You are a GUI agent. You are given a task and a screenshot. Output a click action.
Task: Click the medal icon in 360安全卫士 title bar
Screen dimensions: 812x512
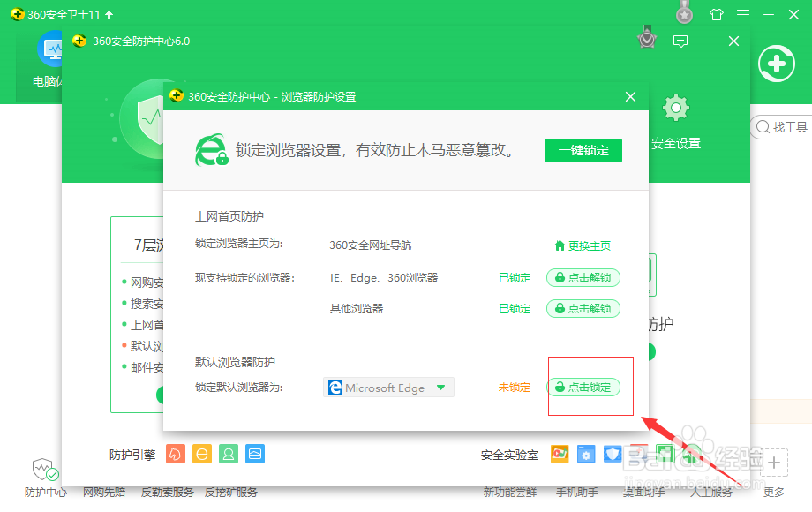pos(685,12)
